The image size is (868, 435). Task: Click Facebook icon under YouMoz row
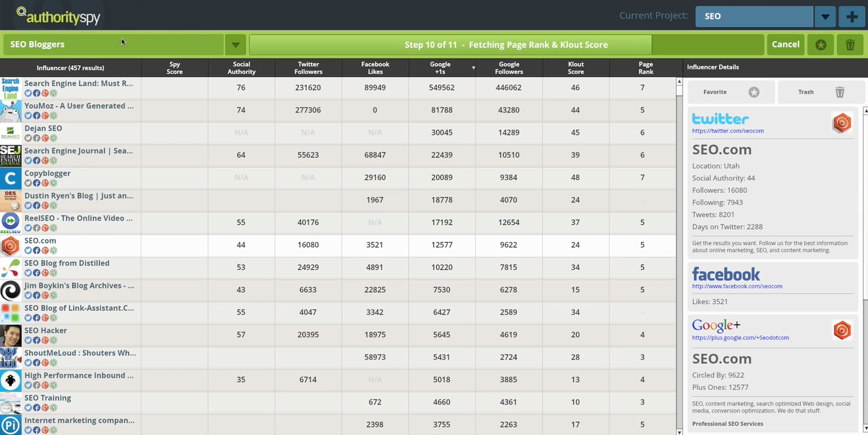(37, 116)
